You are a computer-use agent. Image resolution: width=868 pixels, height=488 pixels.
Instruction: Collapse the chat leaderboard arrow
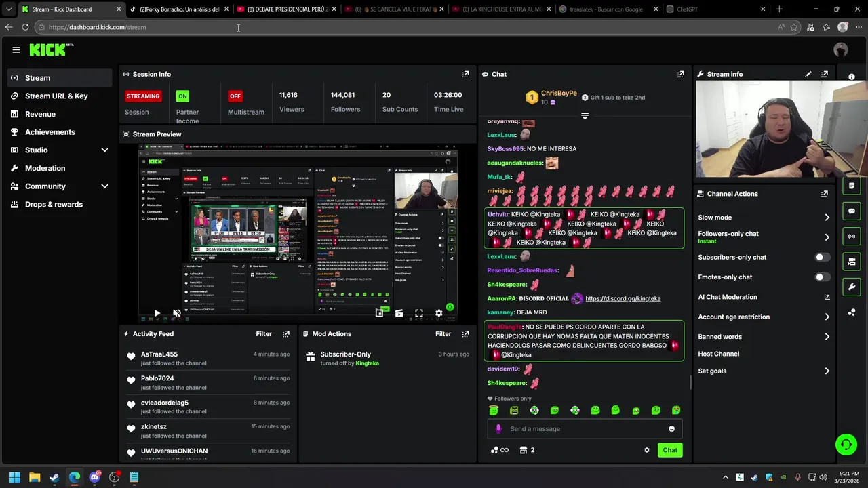coord(585,116)
